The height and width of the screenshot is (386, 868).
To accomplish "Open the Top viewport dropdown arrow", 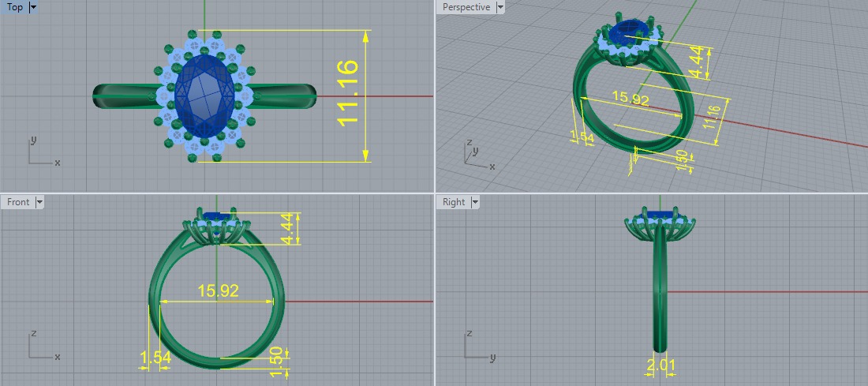I will [33, 7].
